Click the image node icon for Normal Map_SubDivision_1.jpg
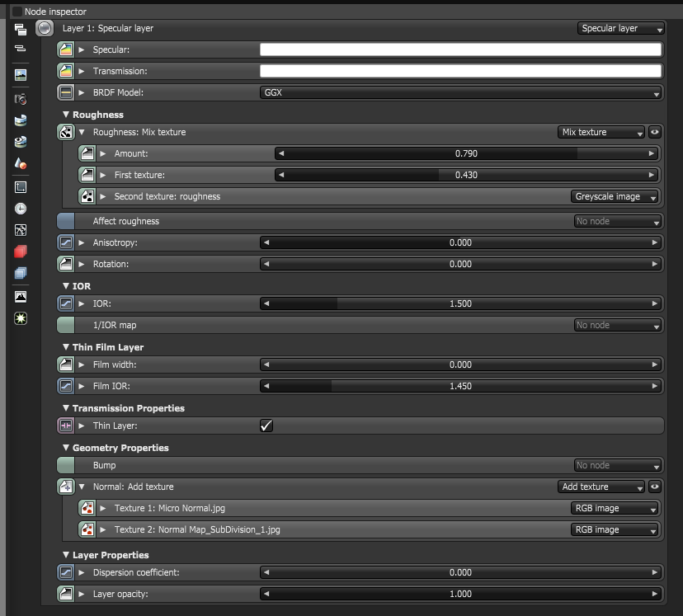 click(x=87, y=529)
